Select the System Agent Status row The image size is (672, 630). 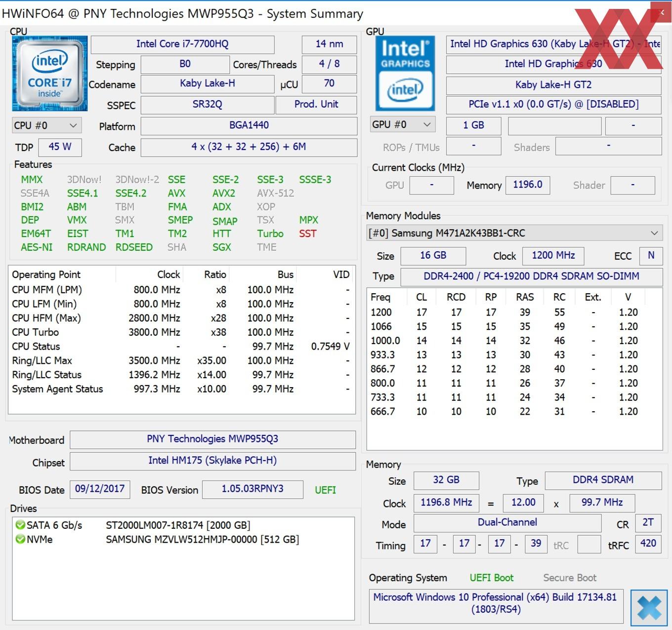click(181, 389)
